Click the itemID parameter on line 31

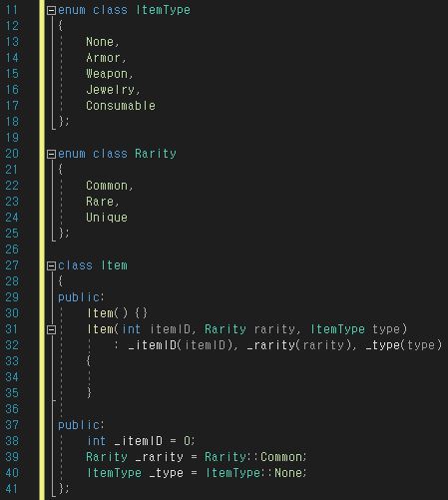pos(170,329)
